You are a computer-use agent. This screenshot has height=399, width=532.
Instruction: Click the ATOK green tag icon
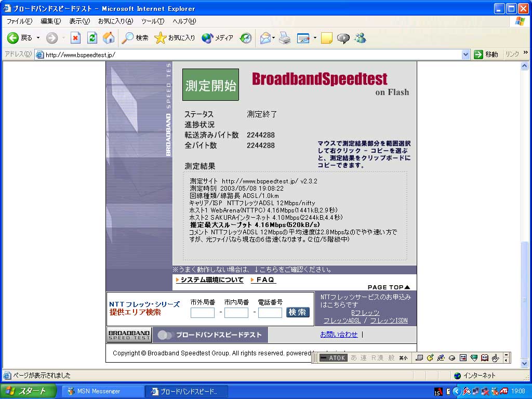coord(474,357)
